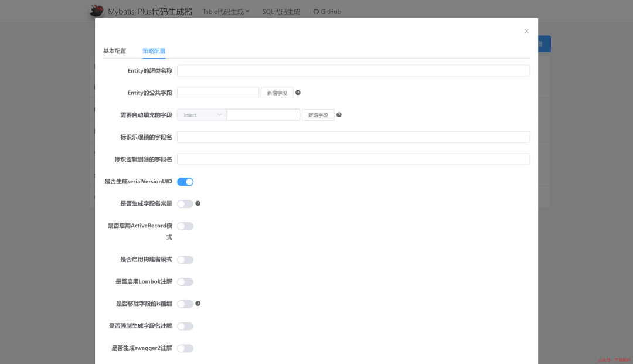
Task: Enable the 是否生成字段名常量 switch
Action: pyautogui.click(x=185, y=203)
